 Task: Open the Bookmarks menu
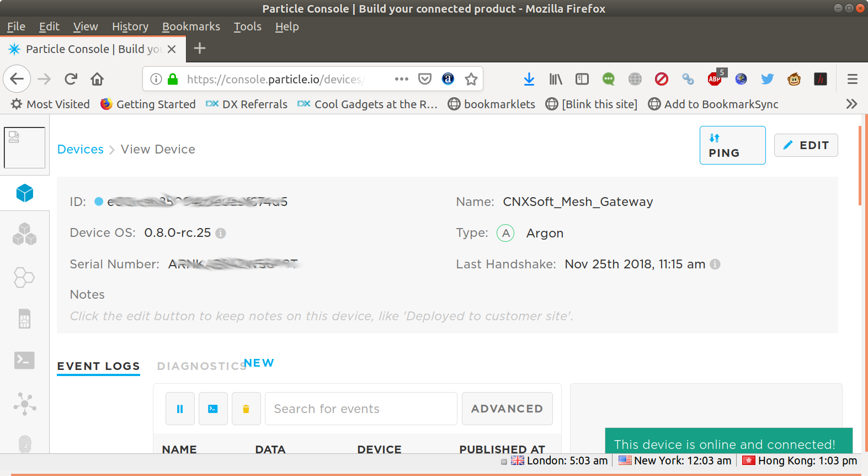pos(191,27)
